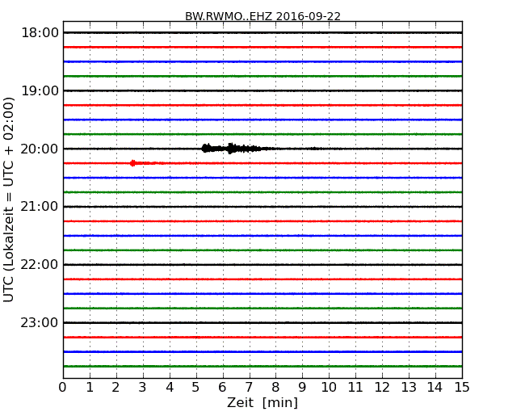Click the 22:00 time label
The image size is (525, 420).
[40, 265]
